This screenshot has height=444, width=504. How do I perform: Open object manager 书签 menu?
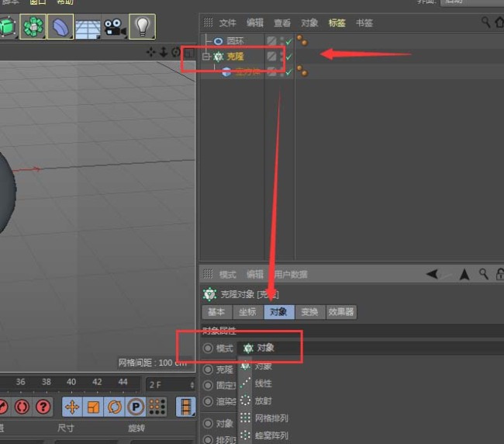[x=364, y=23]
